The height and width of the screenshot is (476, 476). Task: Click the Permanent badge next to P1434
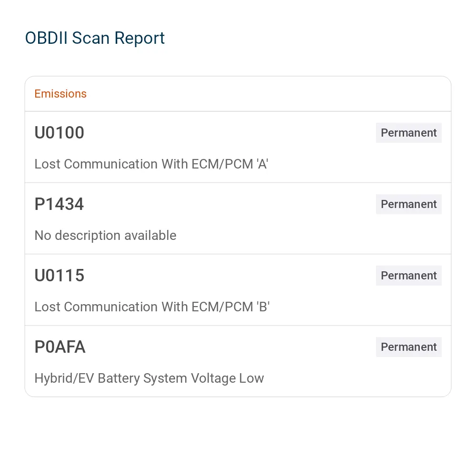click(x=408, y=204)
